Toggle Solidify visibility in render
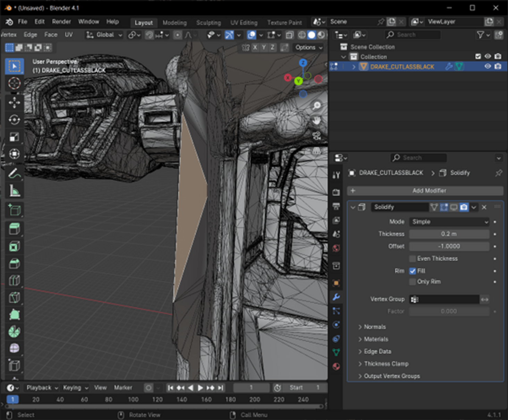 tap(464, 207)
